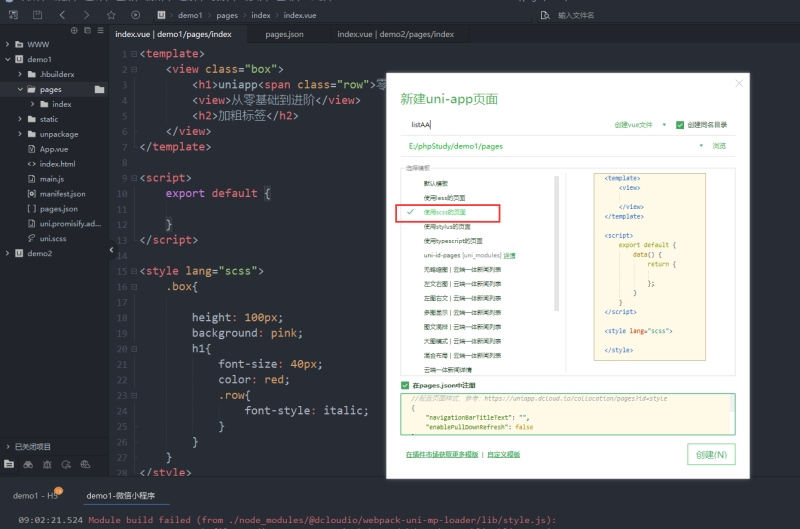Expand the WWW folder
This screenshot has width=800, height=529.
pyautogui.click(x=7, y=44)
